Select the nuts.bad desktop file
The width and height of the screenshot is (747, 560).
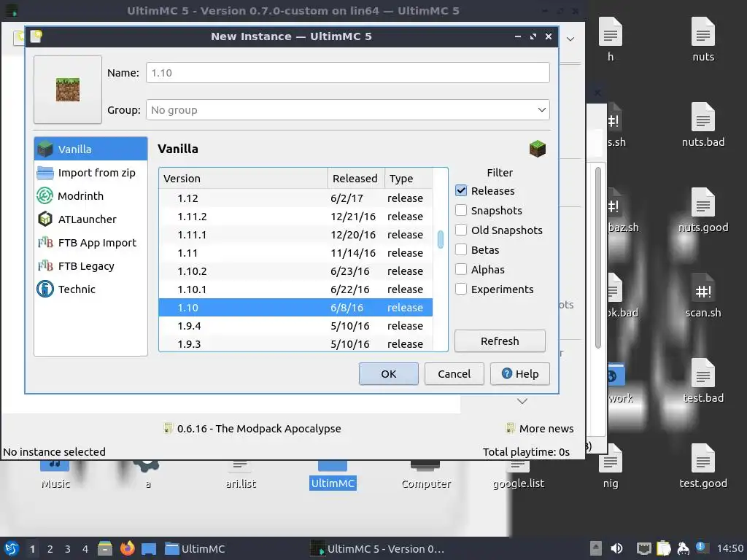(x=703, y=125)
